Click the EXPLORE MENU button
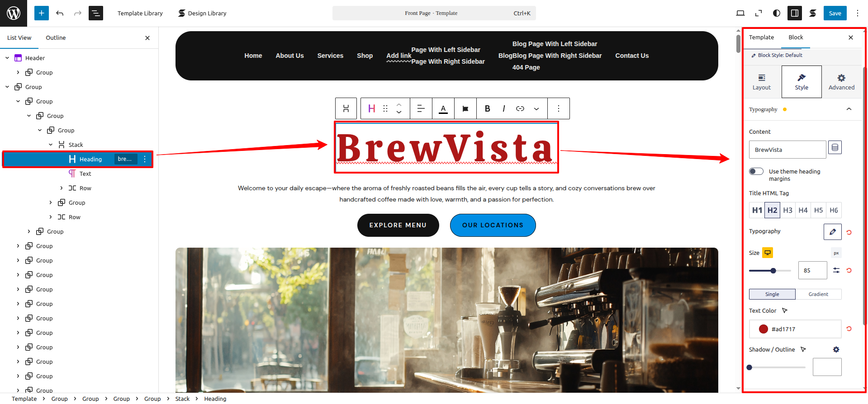The image size is (868, 404). click(x=398, y=225)
